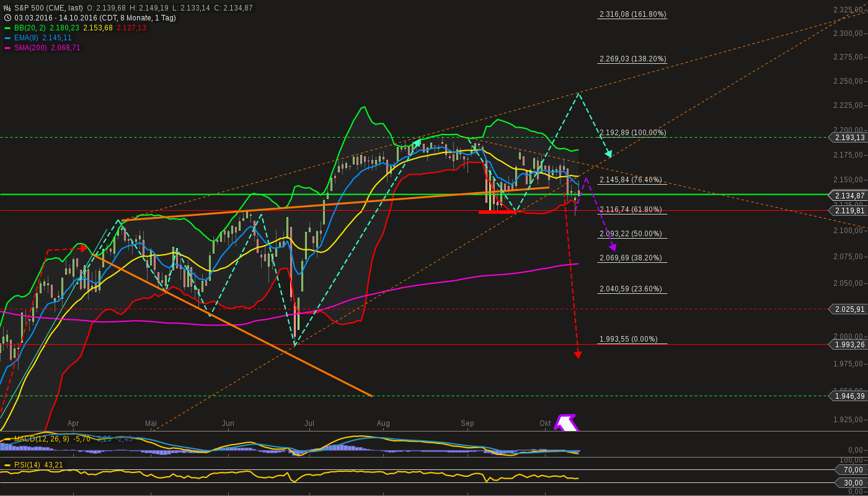The image size is (868, 496).
Task: Select the 2.316,08 (161.80%) Fibonacci label
Action: pyautogui.click(x=633, y=14)
